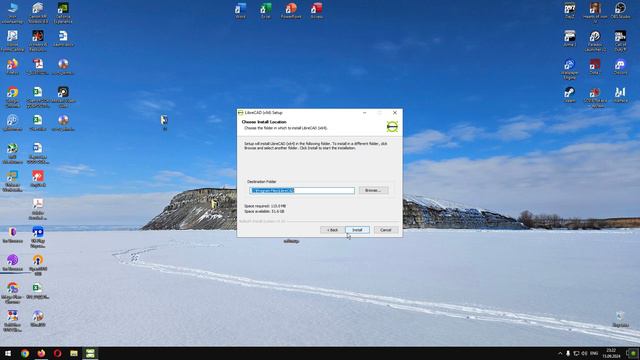The image size is (640, 360).
Task: Open Chrome from the taskbar
Action: pos(25,353)
